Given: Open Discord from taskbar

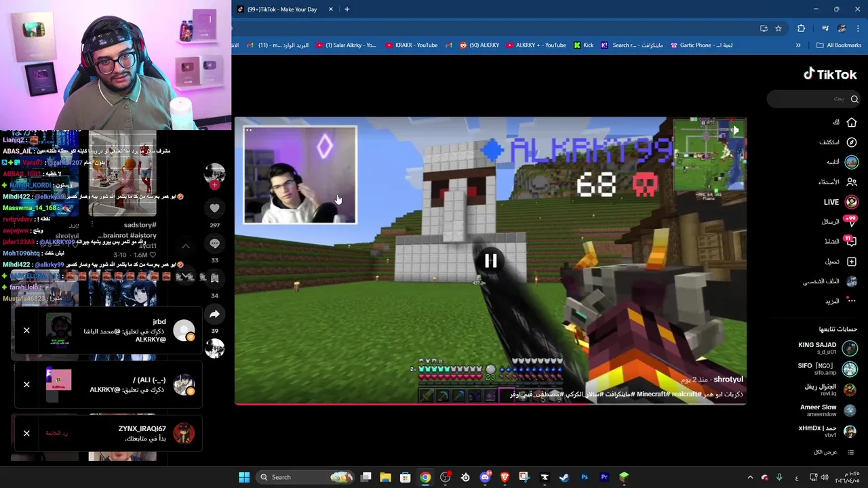Looking at the screenshot, I should (485, 477).
